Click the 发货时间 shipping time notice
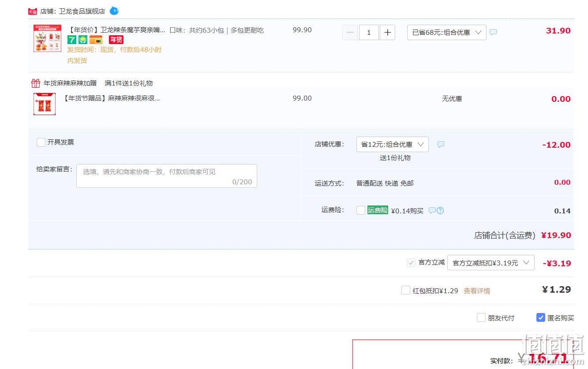The height and width of the screenshot is (369, 588). pos(114,55)
